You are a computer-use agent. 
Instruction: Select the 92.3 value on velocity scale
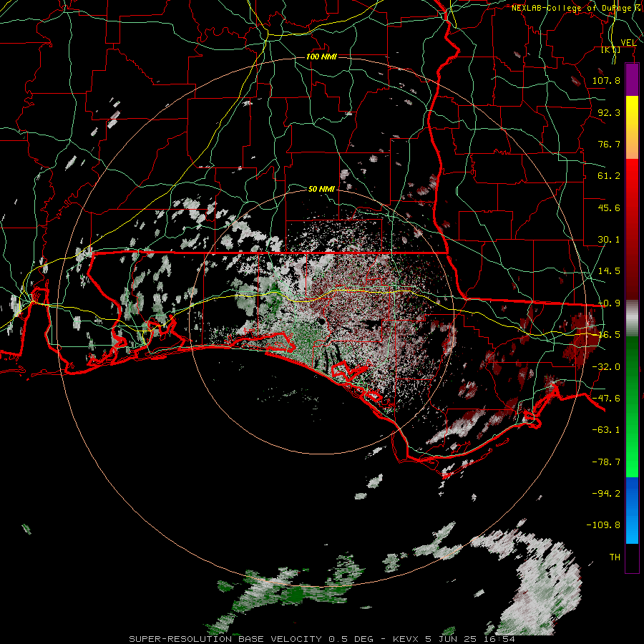(x=609, y=112)
